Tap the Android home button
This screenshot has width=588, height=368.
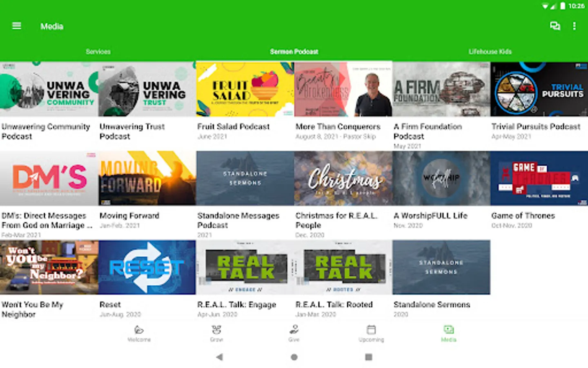tap(294, 357)
